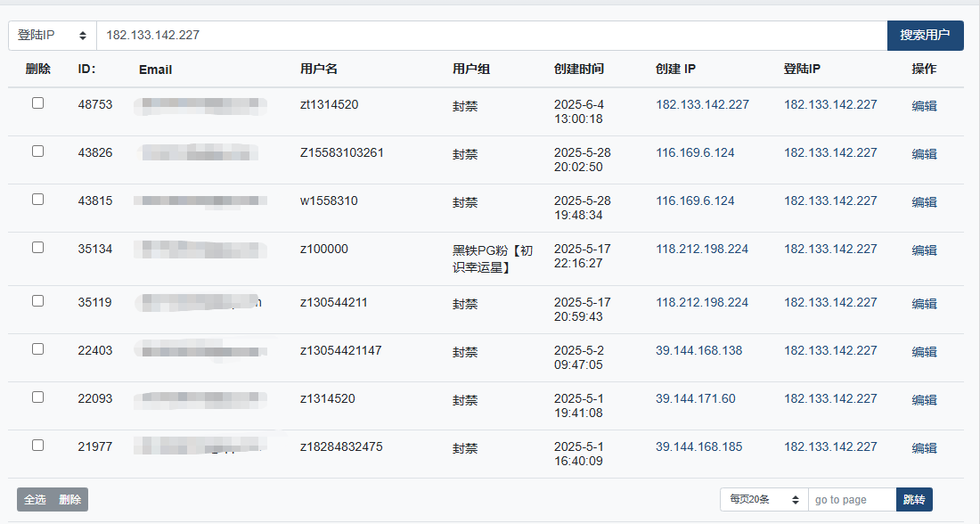Click 编辑 for user z18284832475

(924, 447)
